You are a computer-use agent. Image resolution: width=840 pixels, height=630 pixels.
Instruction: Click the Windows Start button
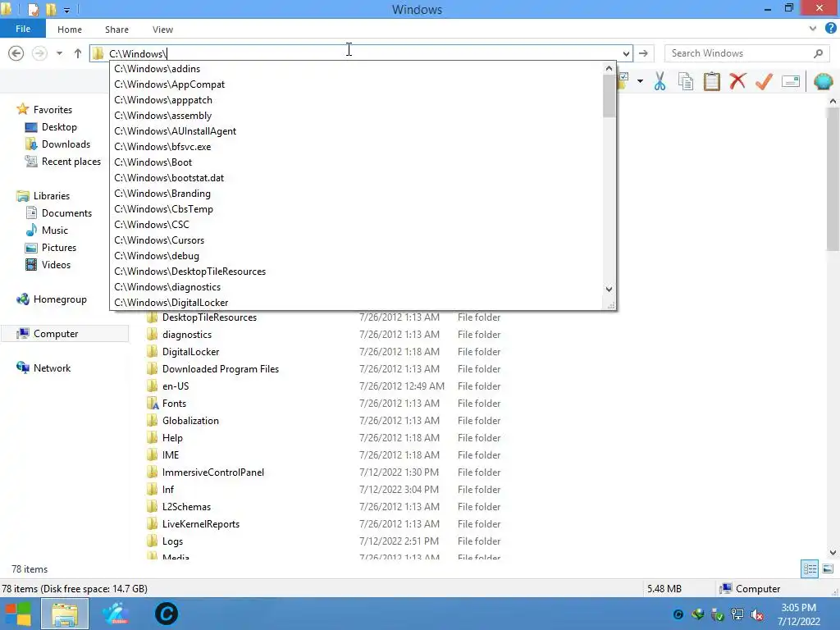coord(18,614)
